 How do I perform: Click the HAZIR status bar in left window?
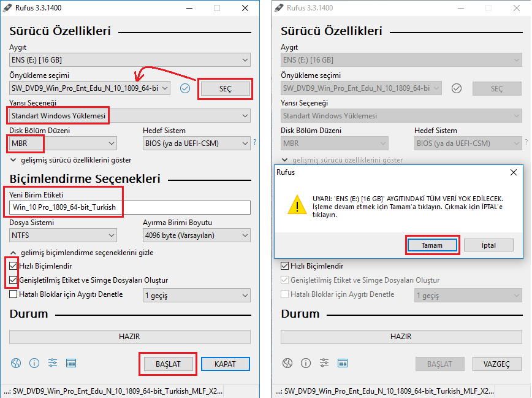point(130,337)
